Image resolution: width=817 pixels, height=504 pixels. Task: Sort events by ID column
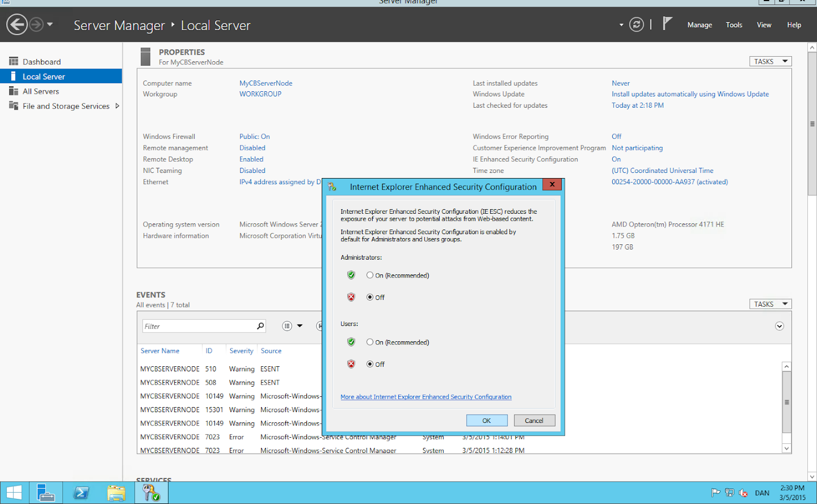(209, 351)
